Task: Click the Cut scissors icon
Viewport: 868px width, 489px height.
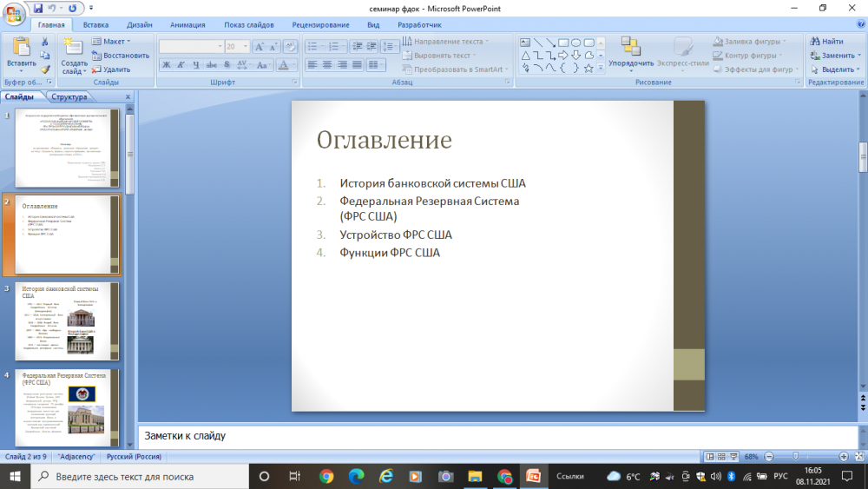Action: pos(45,41)
